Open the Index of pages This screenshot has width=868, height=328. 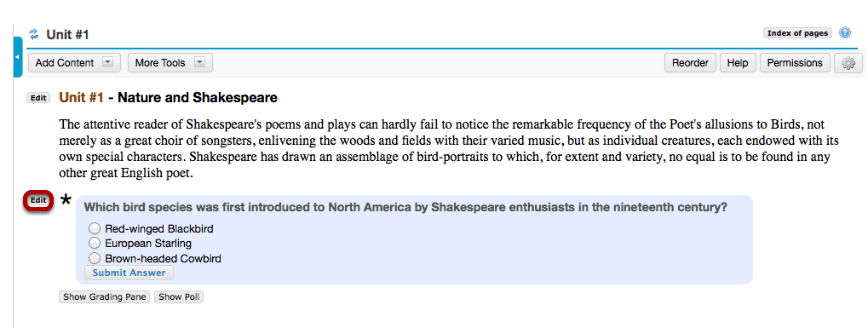pyautogui.click(x=797, y=33)
